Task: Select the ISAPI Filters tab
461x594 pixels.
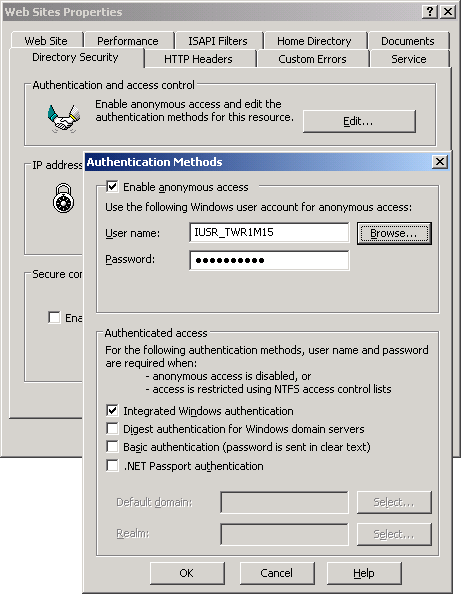Action: pos(218,41)
